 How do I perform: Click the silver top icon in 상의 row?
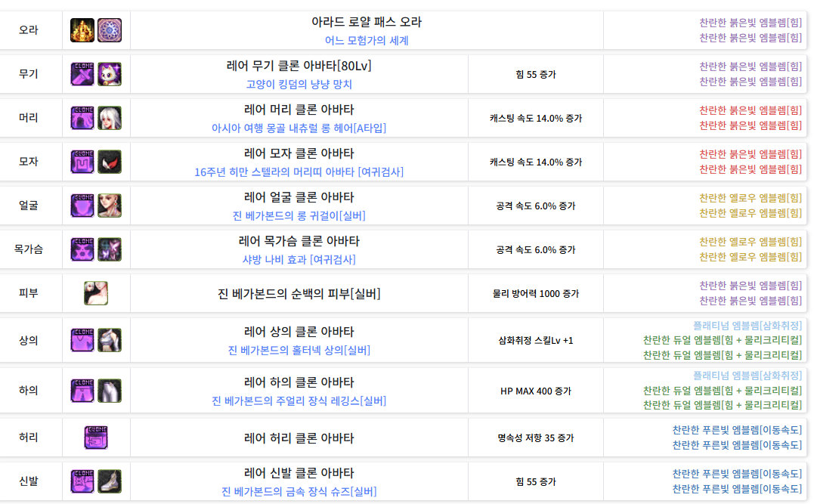[110, 340]
